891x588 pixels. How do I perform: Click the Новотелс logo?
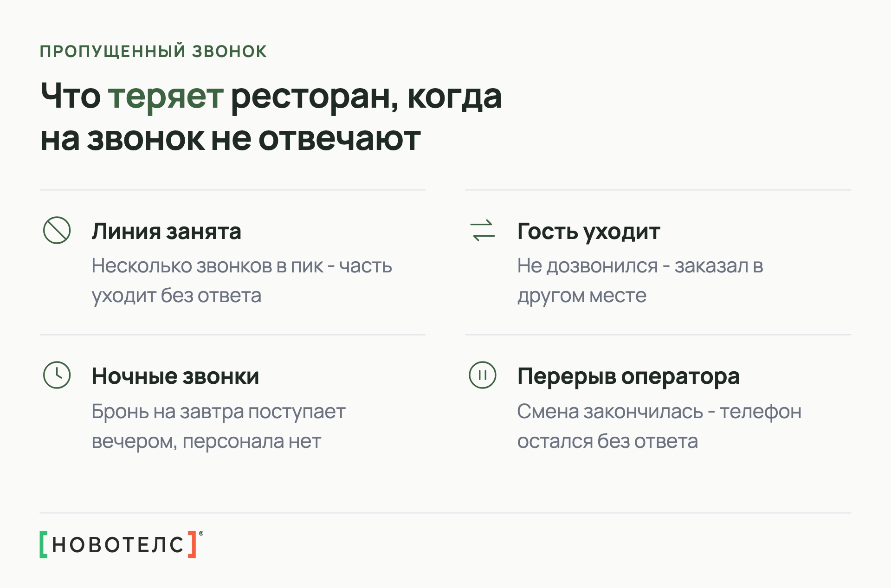coord(122,544)
